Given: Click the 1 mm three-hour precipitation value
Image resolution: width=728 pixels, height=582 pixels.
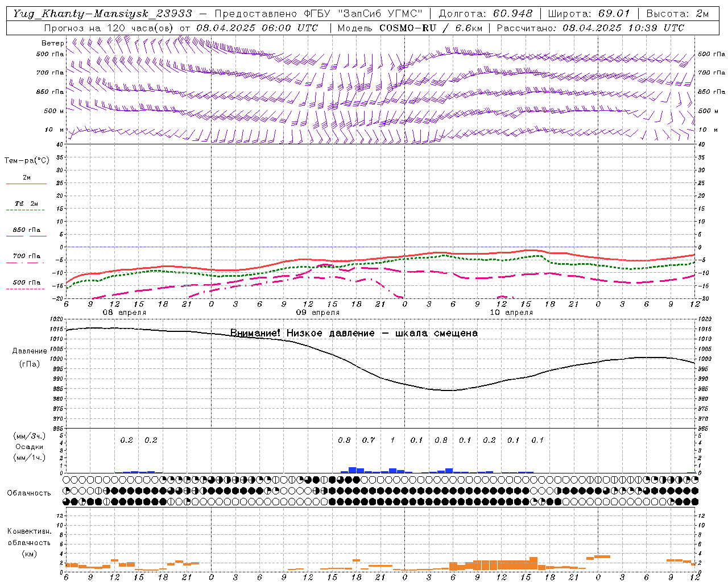Looking at the screenshot, I should [392, 440].
